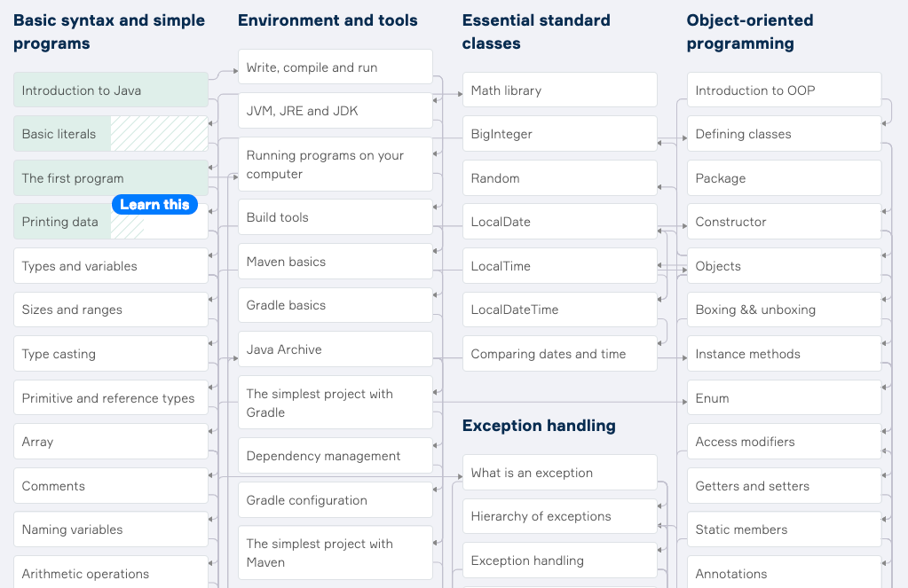Select the BigInteger card
This screenshot has height=588, width=908.
pos(559,133)
